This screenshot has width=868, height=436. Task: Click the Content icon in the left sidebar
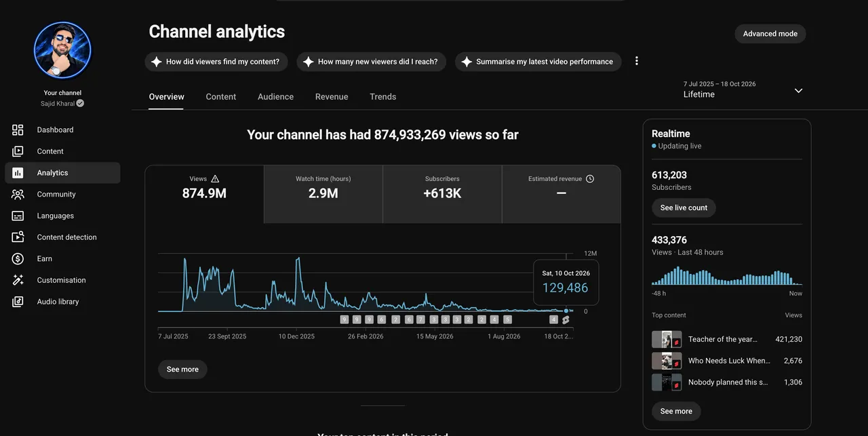(x=18, y=151)
